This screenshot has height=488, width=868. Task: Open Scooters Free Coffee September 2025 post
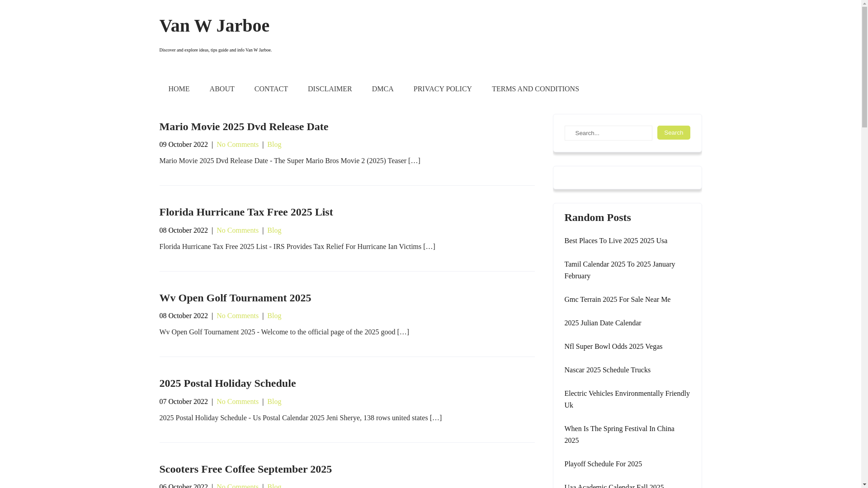(245, 469)
